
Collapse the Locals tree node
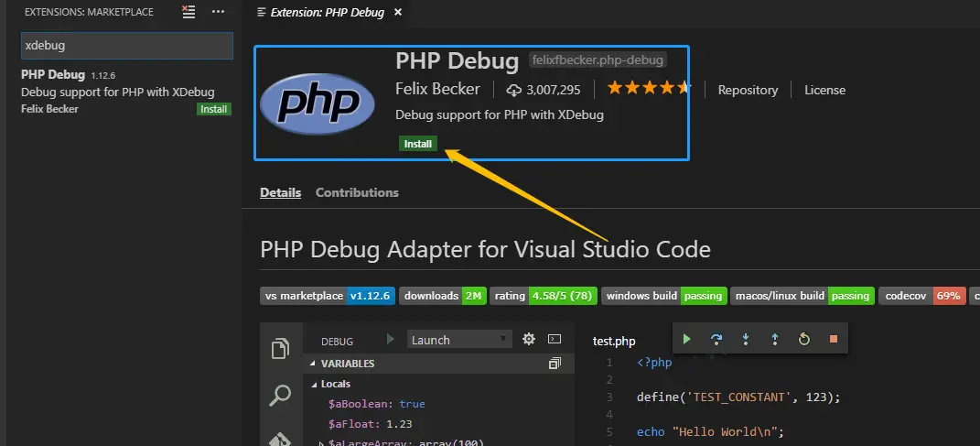coord(315,384)
